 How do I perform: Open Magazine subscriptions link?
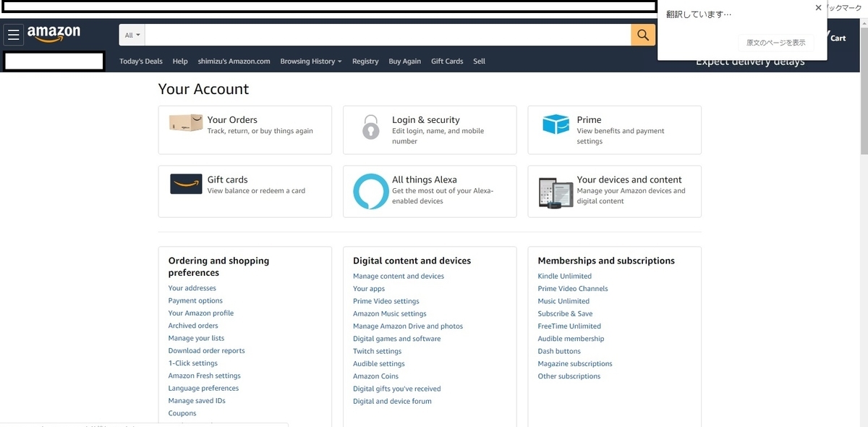pos(575,364)
